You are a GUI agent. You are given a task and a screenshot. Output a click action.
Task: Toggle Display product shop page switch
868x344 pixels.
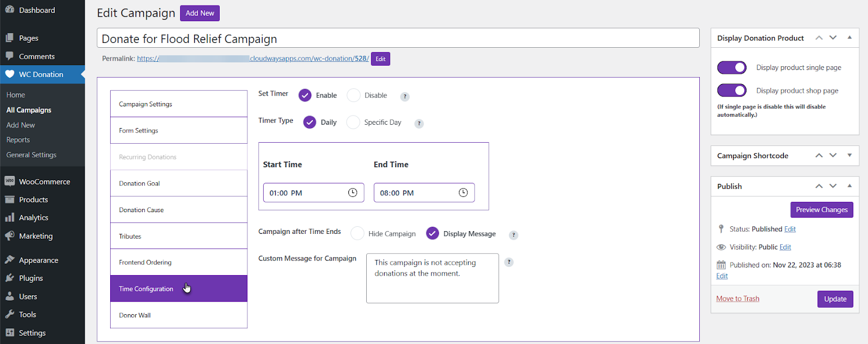point(732,91)
